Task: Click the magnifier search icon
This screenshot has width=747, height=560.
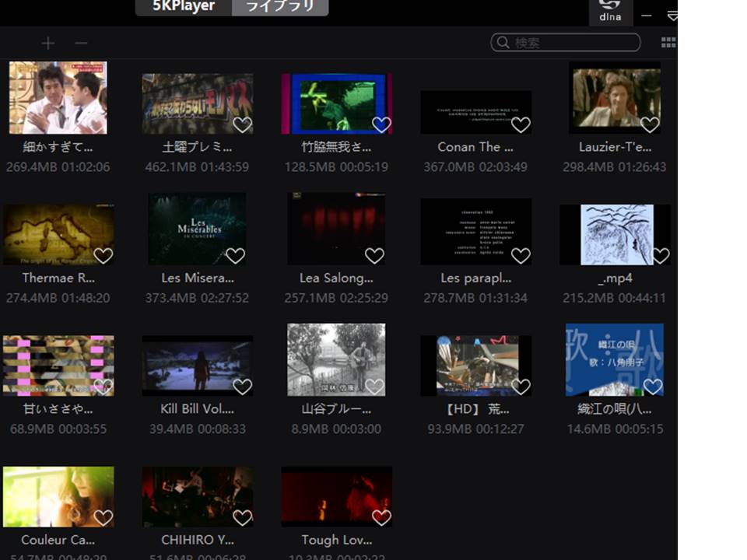Action: (503, 42)
